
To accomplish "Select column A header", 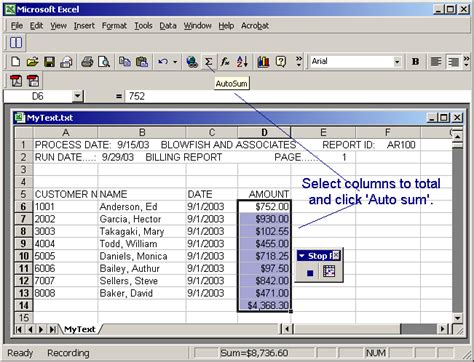I will coord(66,132).
